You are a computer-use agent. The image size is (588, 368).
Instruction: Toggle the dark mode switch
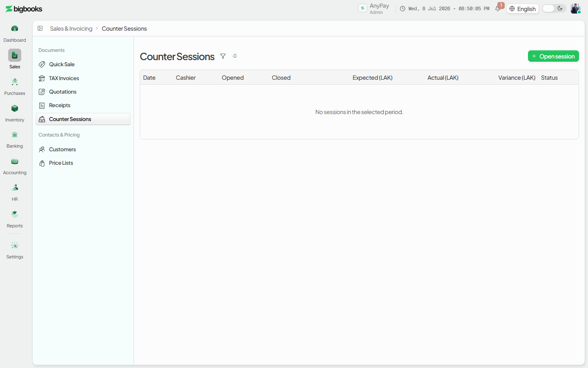point(554,9)
